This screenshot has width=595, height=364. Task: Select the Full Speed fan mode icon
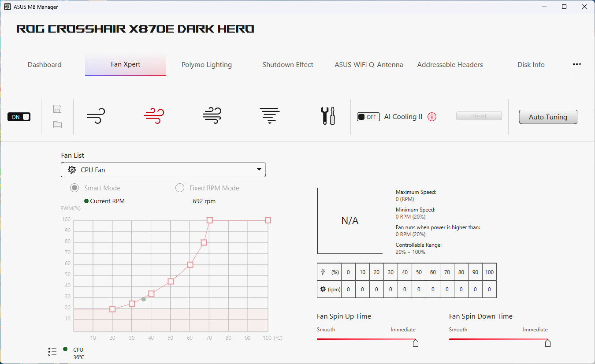270,116
